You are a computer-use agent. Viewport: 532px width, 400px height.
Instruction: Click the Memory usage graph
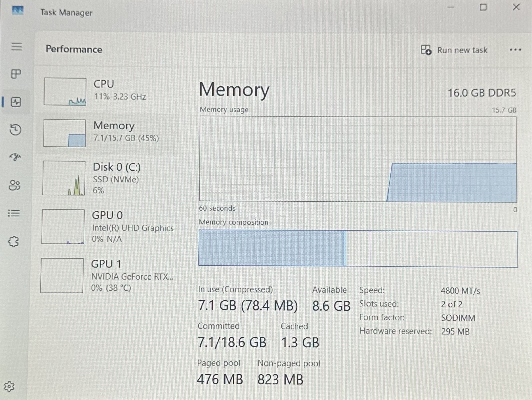tap(358, 159)
